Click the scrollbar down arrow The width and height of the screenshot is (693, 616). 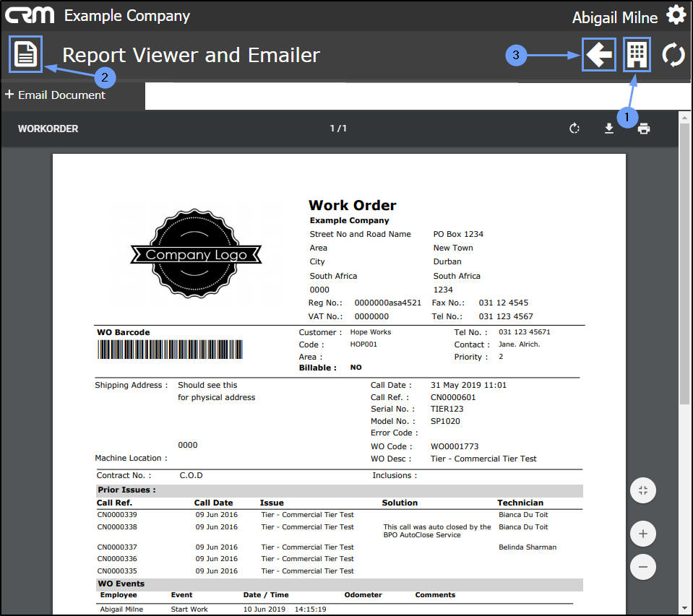684,608
